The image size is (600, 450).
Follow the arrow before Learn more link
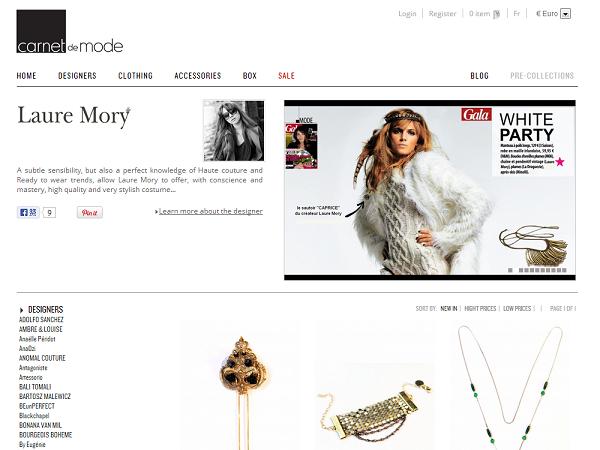click(156, 212)
